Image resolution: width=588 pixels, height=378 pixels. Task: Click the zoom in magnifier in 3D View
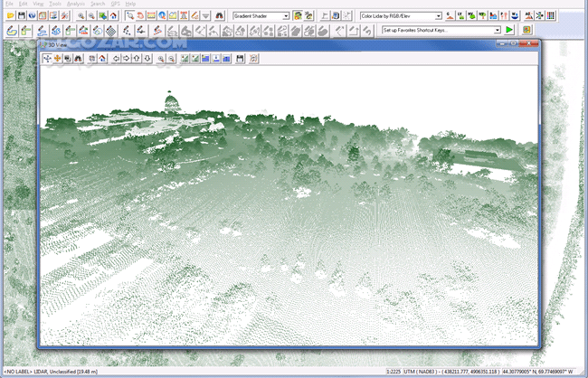tap(162, 58)
